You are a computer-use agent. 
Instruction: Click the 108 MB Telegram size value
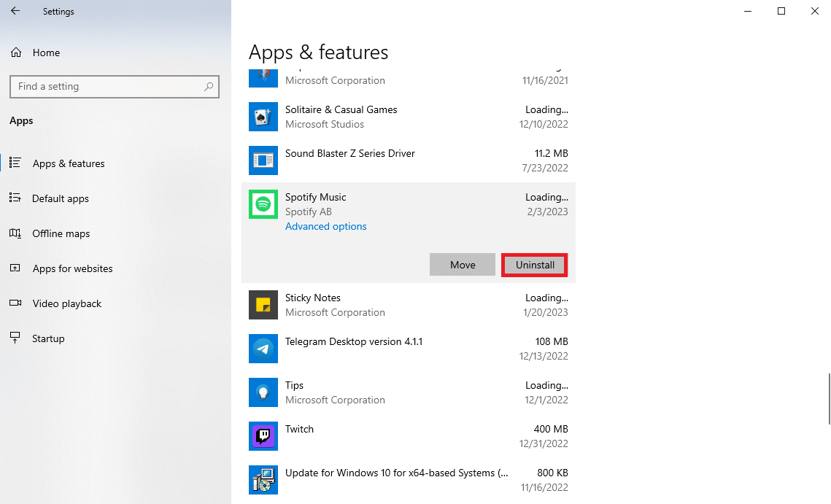(x=551, y=342)
